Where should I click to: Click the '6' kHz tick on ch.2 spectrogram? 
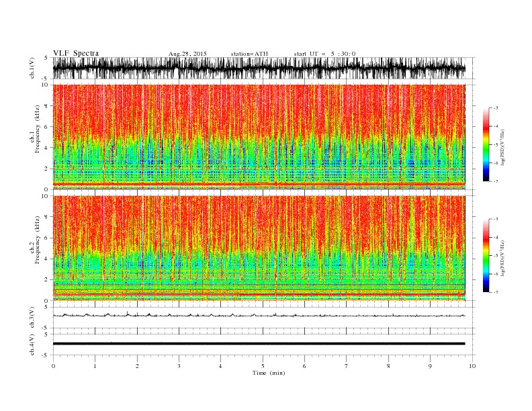click(x=47, y=238)
